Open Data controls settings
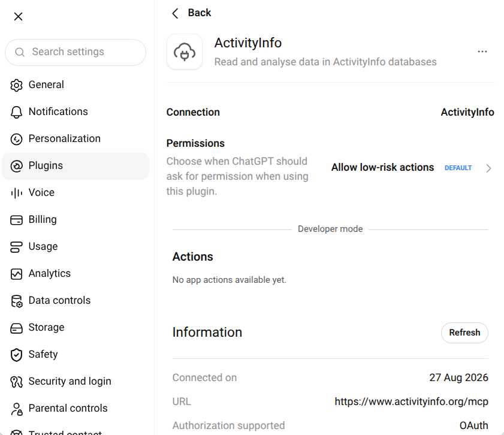This screenshot has width=504, height=435. click(x=76, y=301)
